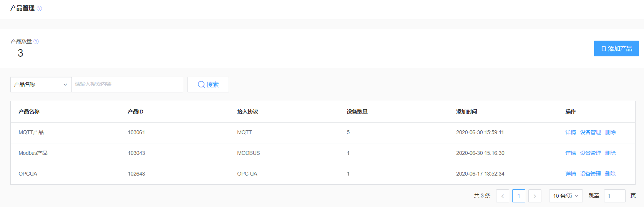
Task: Click product name OPCUA
Action: pos(28,174)
